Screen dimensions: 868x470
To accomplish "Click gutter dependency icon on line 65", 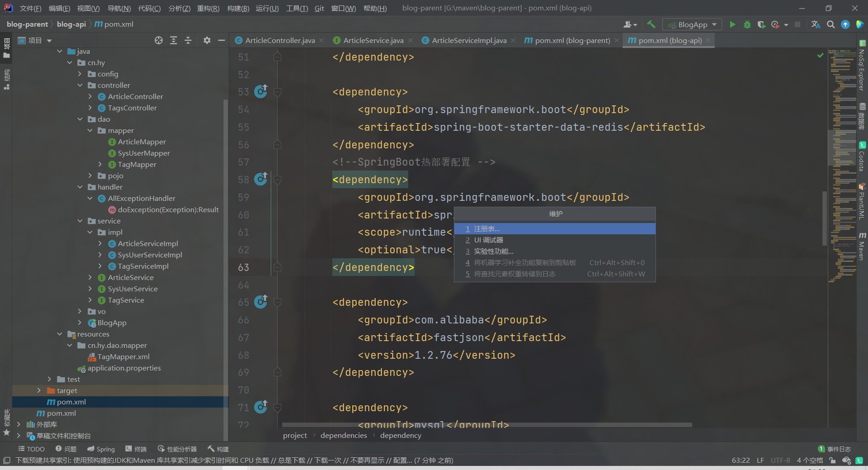I will pos(261,302).
